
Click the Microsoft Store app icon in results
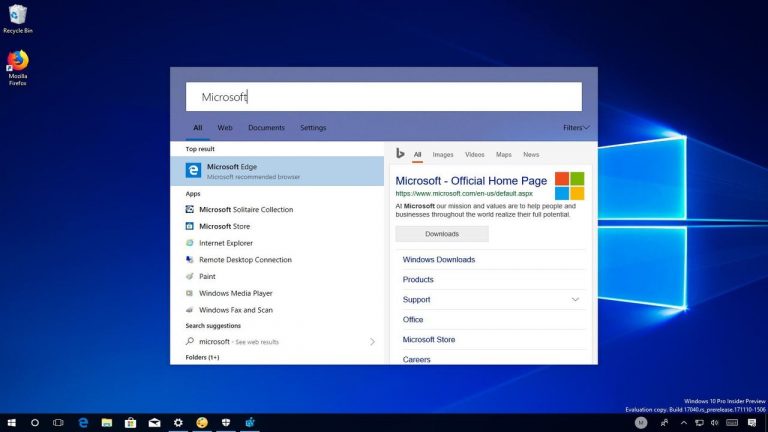click(190, 226)
